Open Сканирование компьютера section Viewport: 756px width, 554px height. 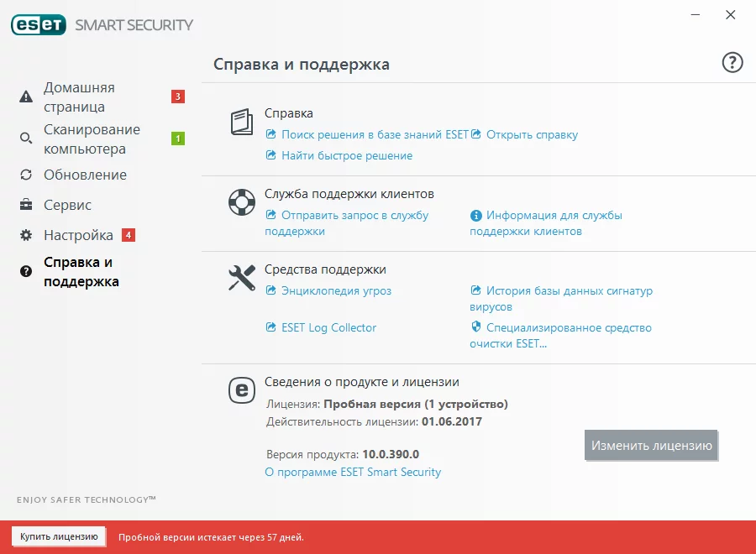[92, 138]
